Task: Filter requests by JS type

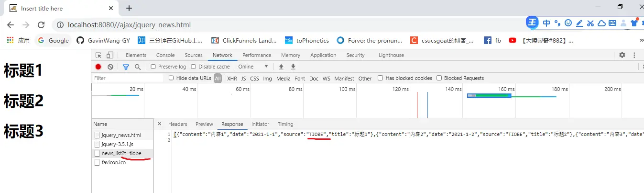Action: tap(243, 78)
